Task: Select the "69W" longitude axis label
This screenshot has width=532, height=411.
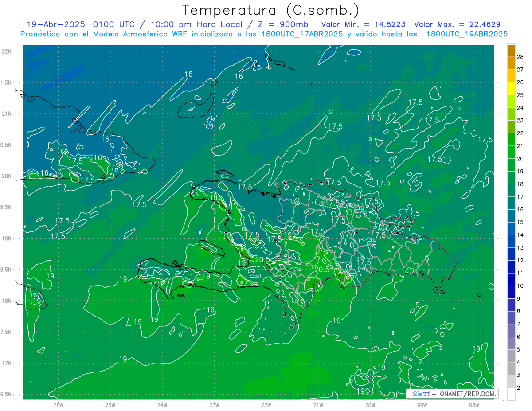Action: click(x=422, y=405)
